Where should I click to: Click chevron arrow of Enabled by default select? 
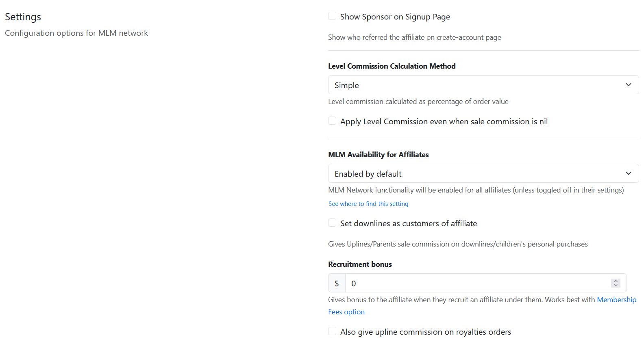(629, 173)
